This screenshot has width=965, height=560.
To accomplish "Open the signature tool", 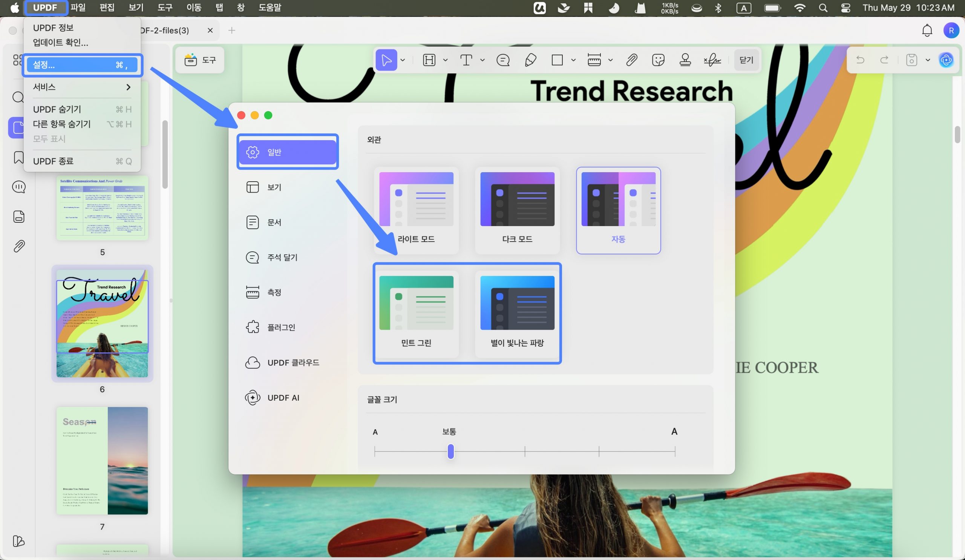I will (712, 60).
